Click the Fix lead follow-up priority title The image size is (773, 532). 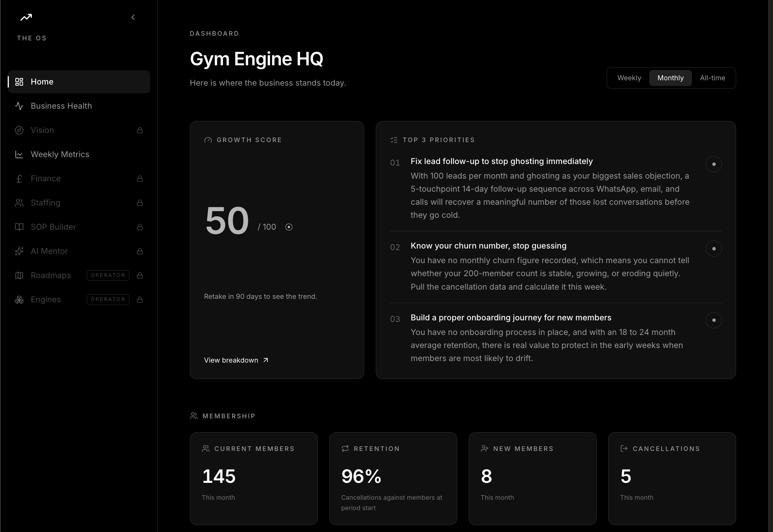(501, 161)
